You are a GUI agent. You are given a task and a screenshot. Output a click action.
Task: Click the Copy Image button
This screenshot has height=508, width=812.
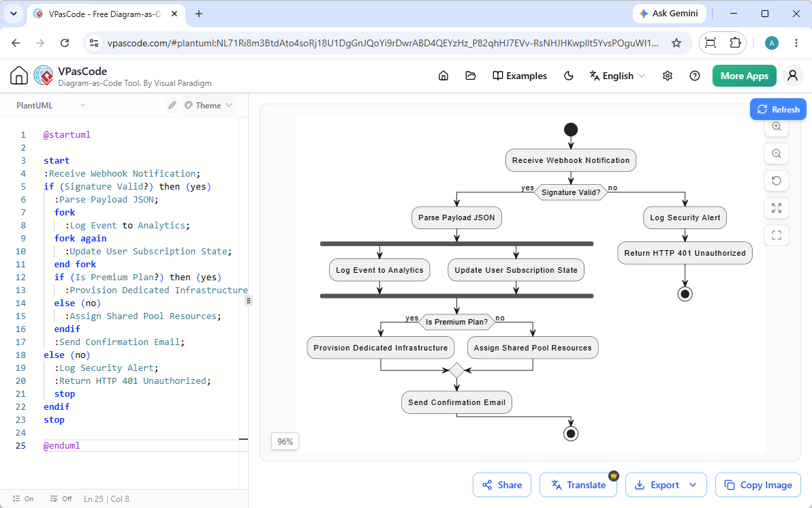coord(758,485)
